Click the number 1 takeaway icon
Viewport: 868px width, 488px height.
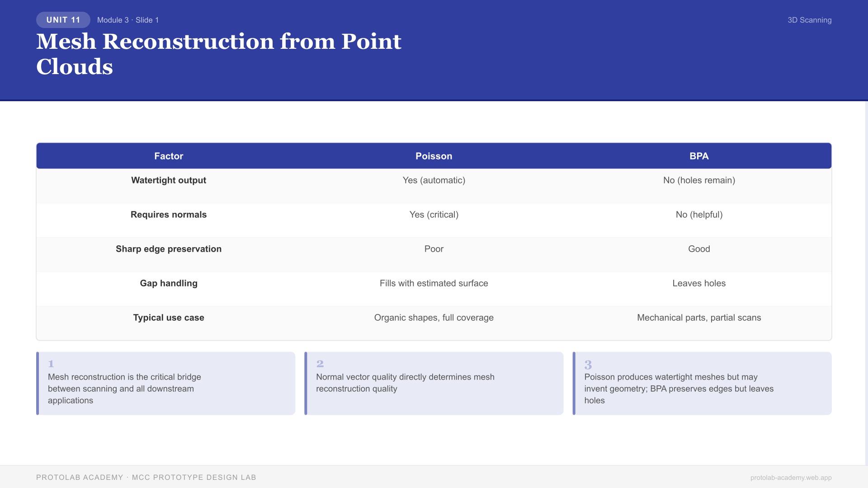click(x=51, y=364)
